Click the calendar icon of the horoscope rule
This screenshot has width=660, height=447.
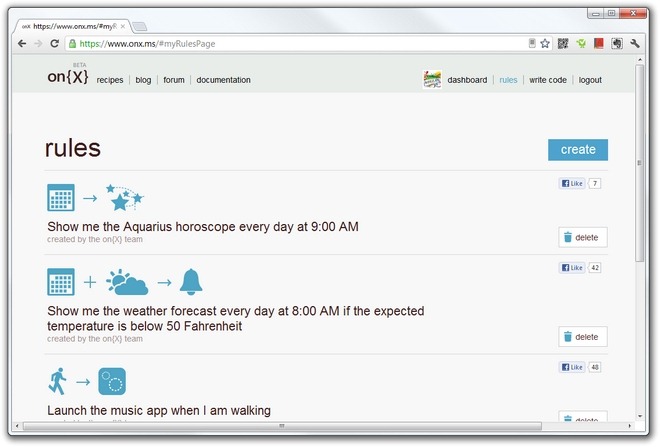(61, 197)
